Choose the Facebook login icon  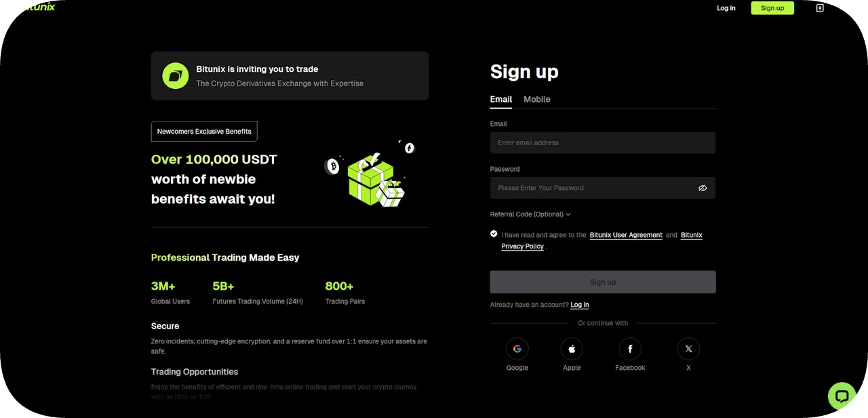630,349
